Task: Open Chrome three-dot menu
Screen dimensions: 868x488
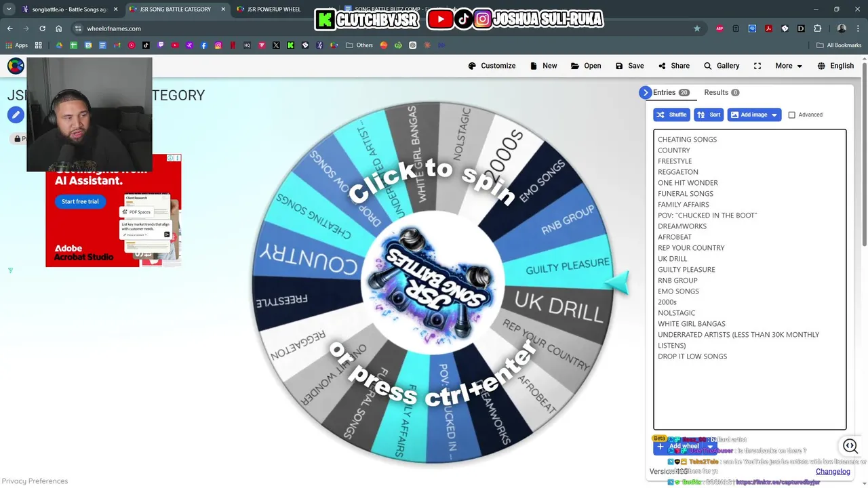Action: [858, 28]
